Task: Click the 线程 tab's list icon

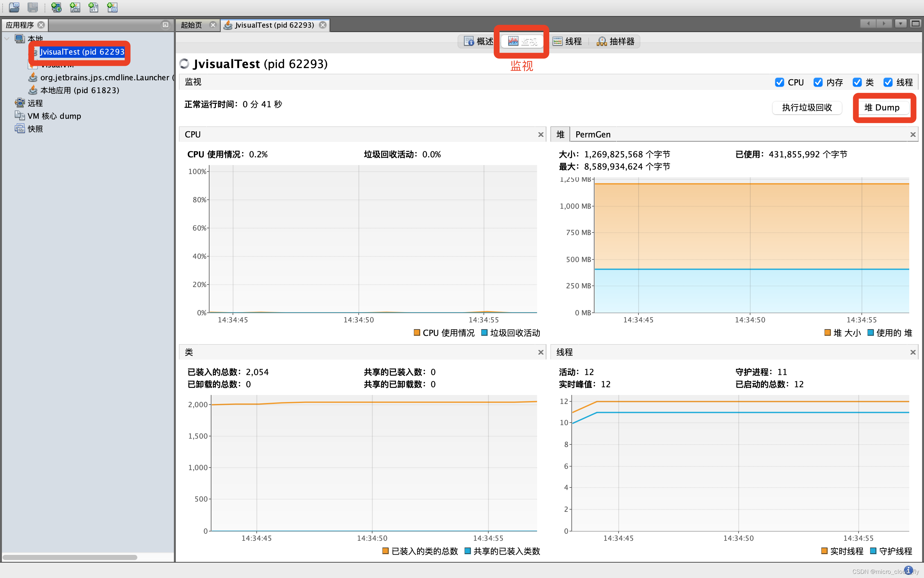Action: pyautogui.click(x=558, y=41)
